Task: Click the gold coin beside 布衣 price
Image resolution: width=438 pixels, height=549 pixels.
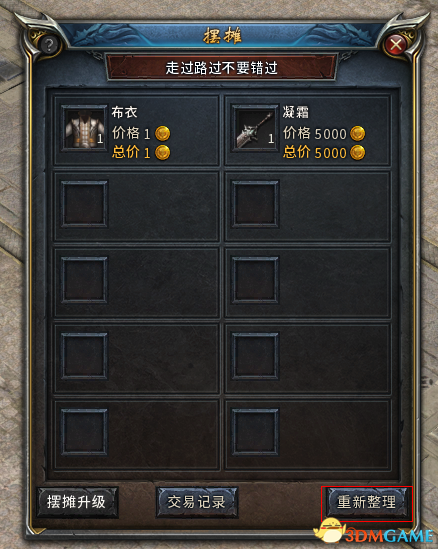Action: (163, 133)
